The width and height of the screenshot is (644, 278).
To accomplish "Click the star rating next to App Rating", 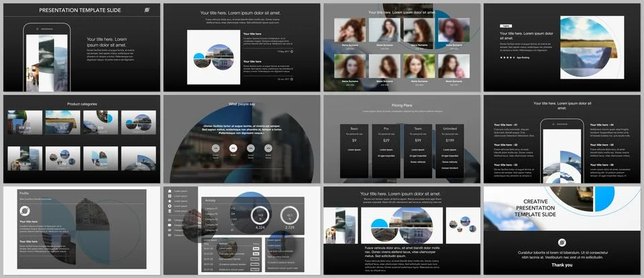I will pos(507,58).
